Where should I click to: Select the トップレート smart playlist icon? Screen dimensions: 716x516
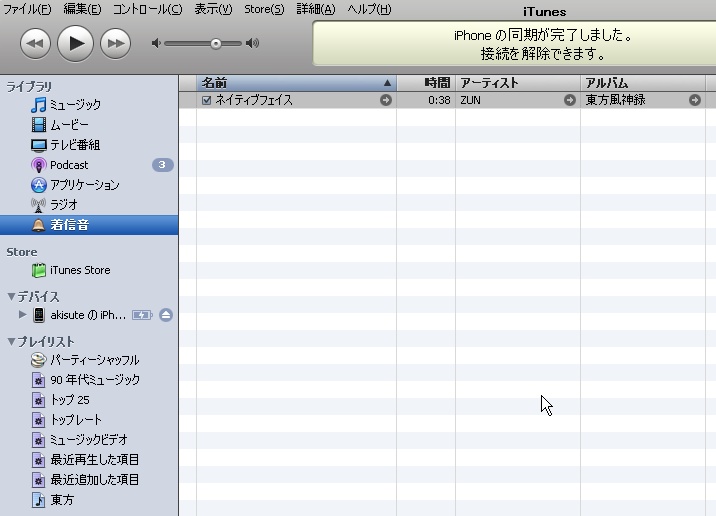point(38,420)
